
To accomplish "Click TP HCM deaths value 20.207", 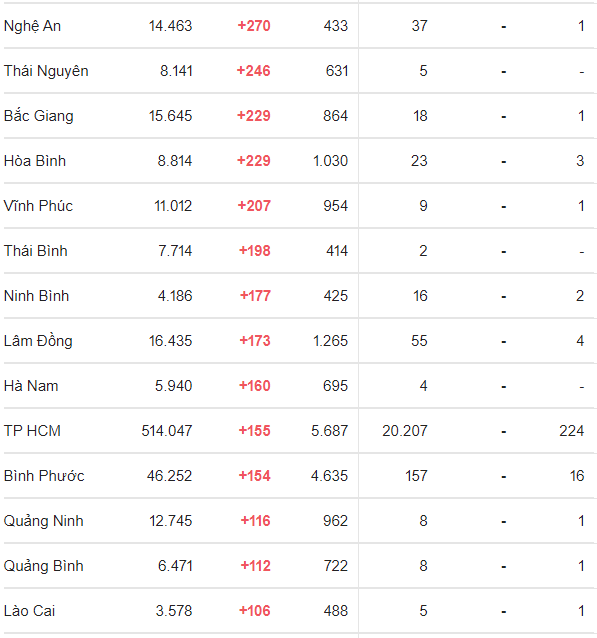I will pos(405,431).
